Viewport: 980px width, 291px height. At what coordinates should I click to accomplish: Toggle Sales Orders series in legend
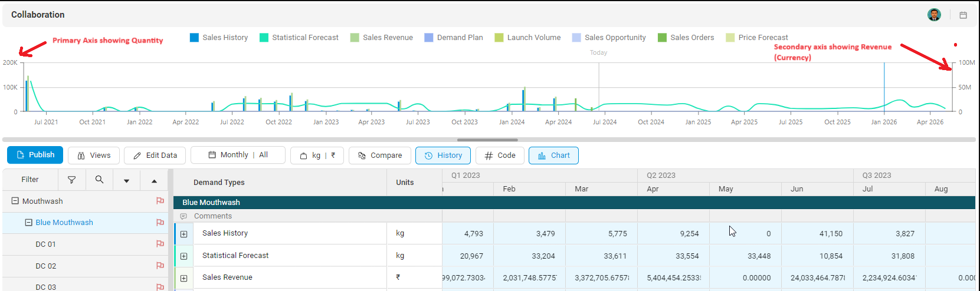(686, 37)
